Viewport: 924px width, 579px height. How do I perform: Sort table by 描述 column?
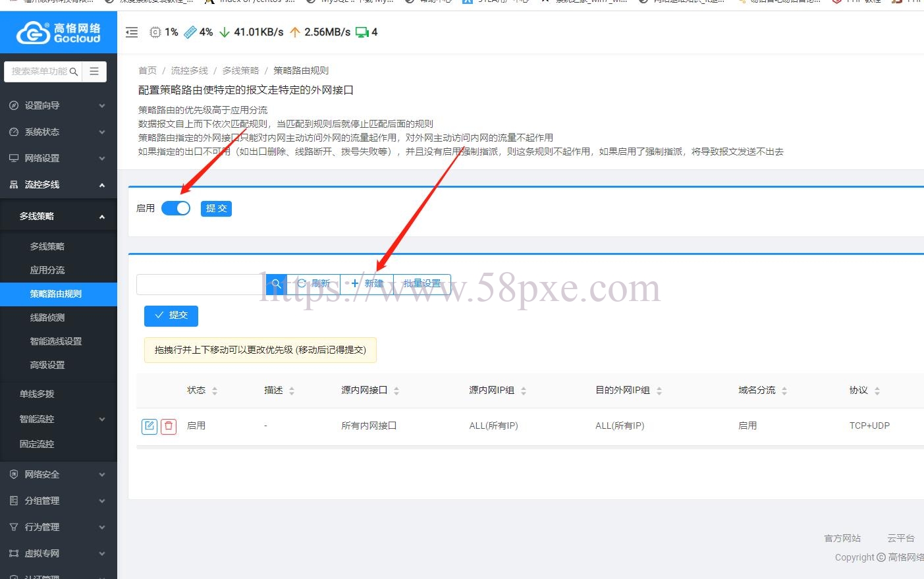tap(292, 391)
